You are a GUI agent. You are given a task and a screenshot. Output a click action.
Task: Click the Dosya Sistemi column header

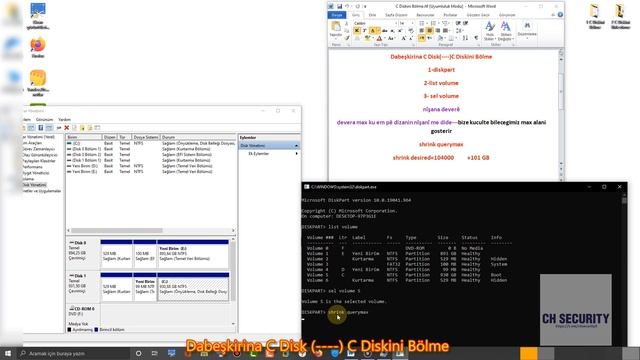pos(146,138)
